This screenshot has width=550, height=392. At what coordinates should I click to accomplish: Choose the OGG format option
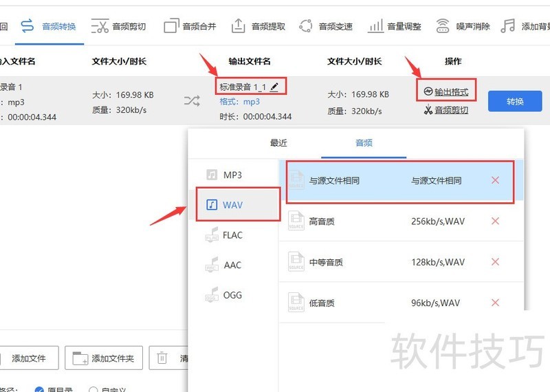232,296
